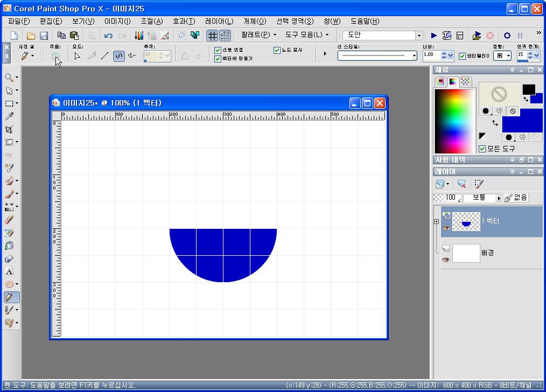Select the 배경 layer thumbnail
The image size is (546, 392).
[x=466, y=253]
